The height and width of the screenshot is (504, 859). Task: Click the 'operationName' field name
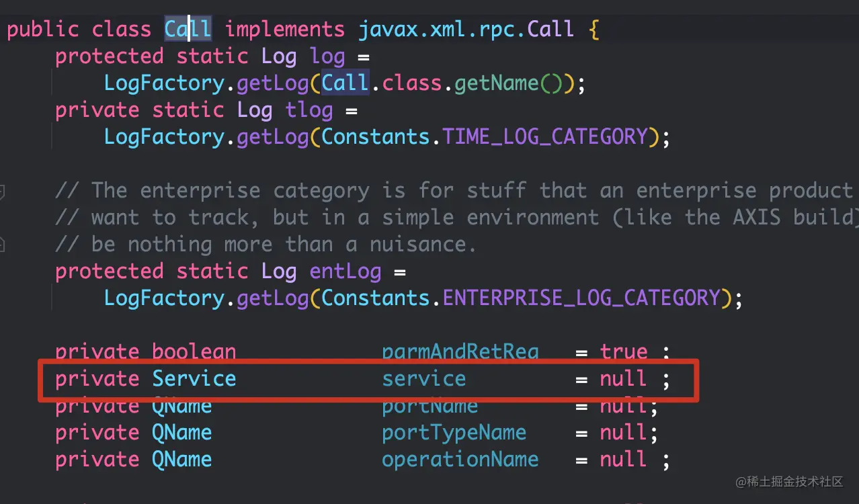coord(460,460)
